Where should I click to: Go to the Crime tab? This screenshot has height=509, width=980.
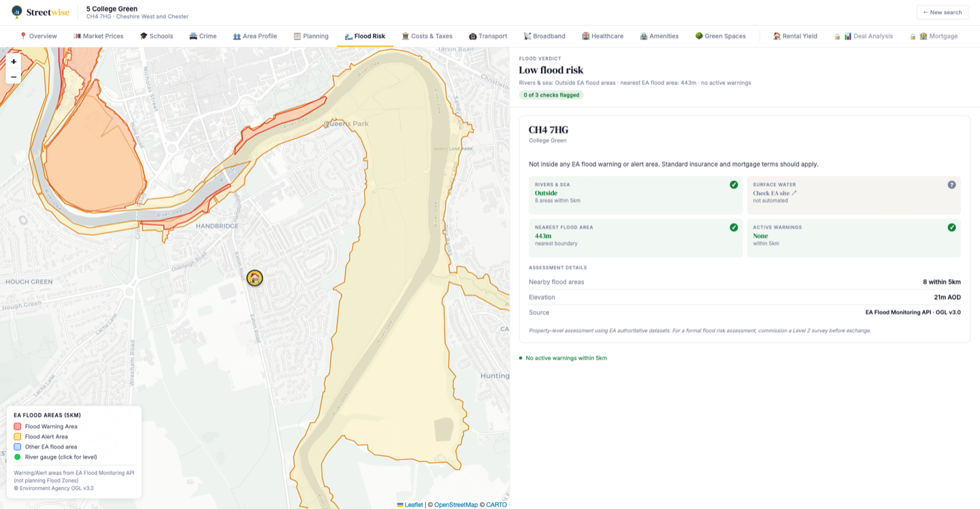[x=203, y=36]
